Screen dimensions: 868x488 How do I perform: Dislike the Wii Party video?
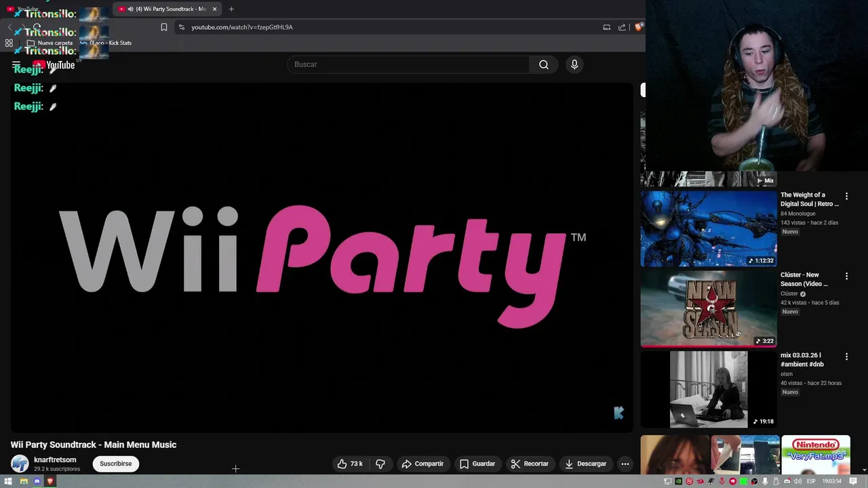coord(380,464)
